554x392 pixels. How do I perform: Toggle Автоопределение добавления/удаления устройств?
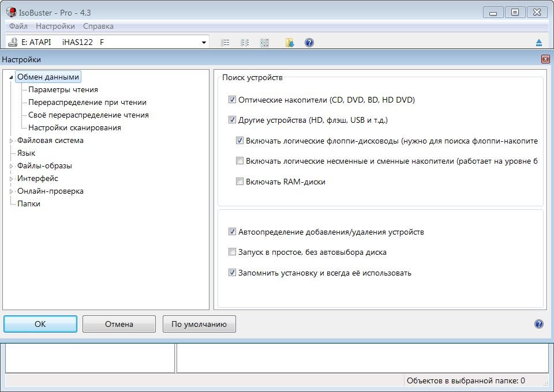coord(232,232)
